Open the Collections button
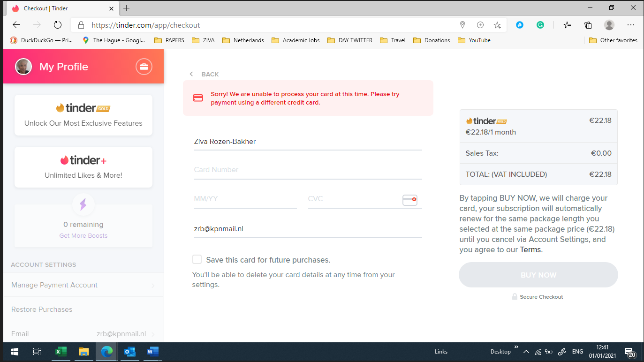Screen dimensions: 644x362 coord(588,25)
